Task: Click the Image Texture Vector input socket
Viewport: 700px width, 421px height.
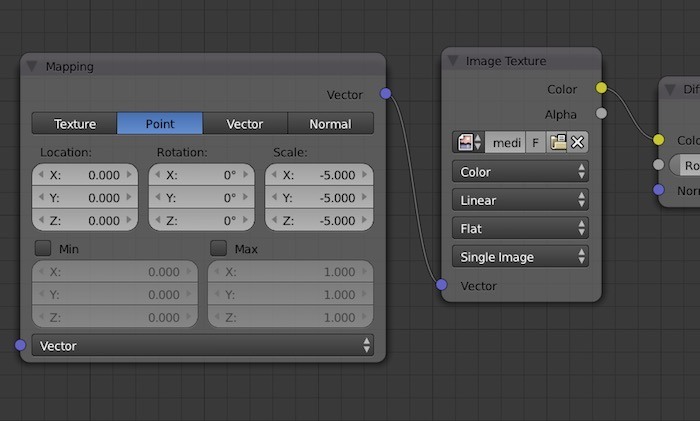Action: 442,284
